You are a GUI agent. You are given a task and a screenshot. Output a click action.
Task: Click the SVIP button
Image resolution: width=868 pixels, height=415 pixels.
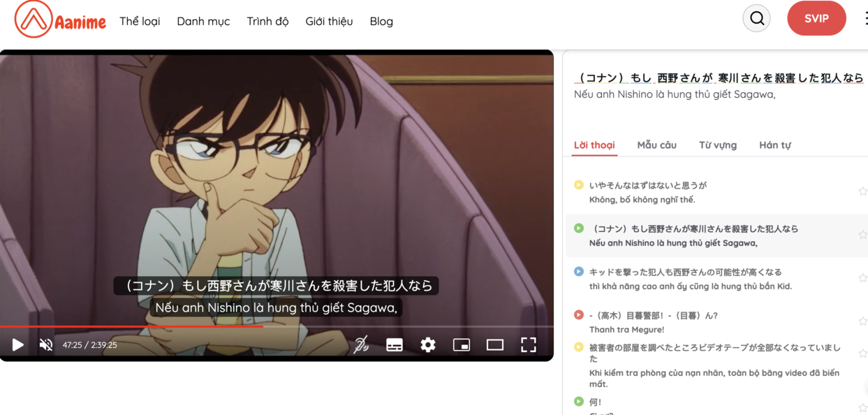click(816, 19)
